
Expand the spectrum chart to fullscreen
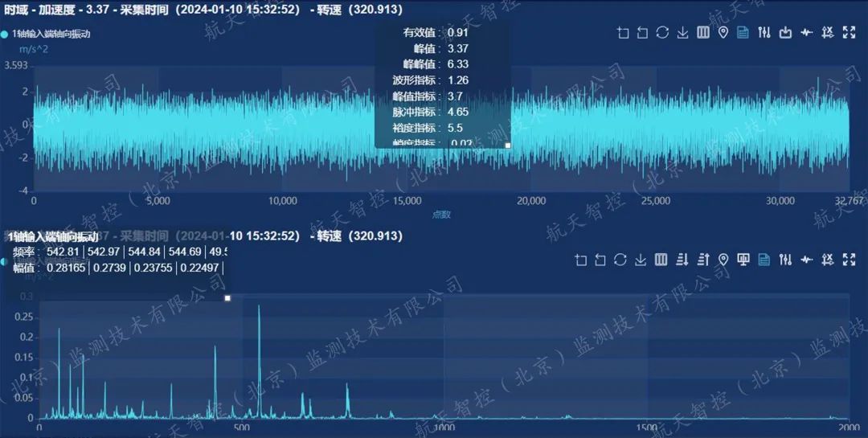click(x=849, y=260)
